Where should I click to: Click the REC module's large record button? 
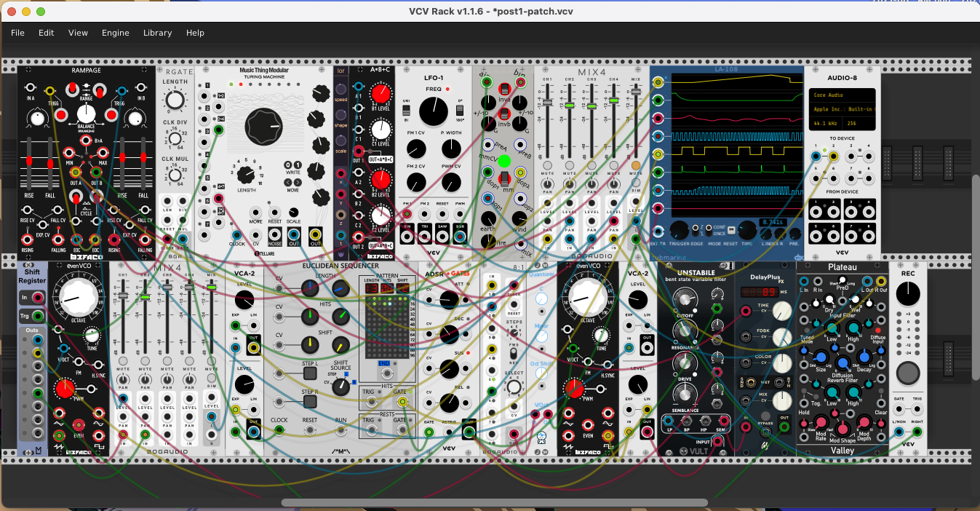pyautogui.click(x=907, y=373)
